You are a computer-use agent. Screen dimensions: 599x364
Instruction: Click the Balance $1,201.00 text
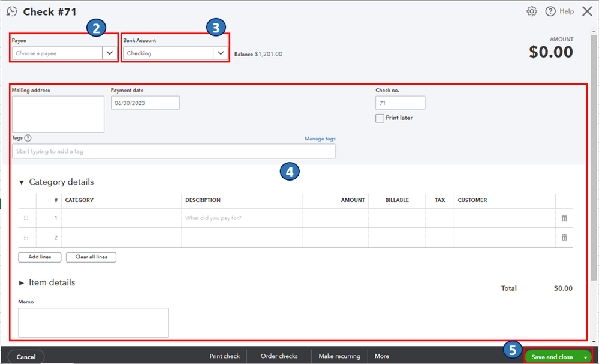258,54
